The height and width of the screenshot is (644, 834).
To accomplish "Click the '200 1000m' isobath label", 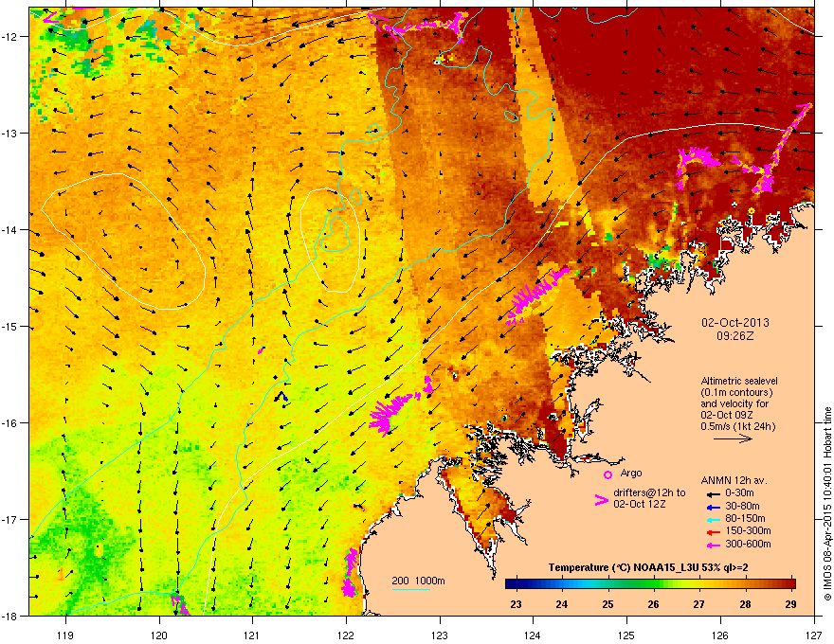I will coord(418,581).
